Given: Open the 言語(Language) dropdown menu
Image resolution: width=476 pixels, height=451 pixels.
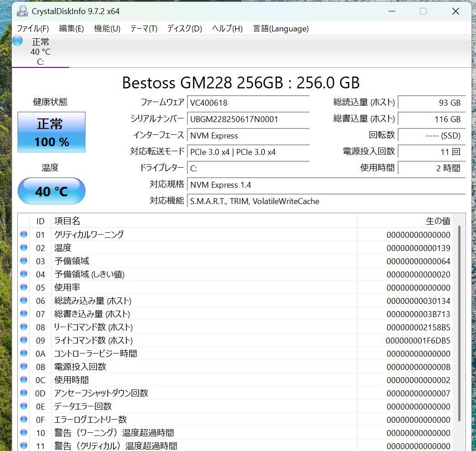Looking at the screenshot, I should (x=280, y=28).
